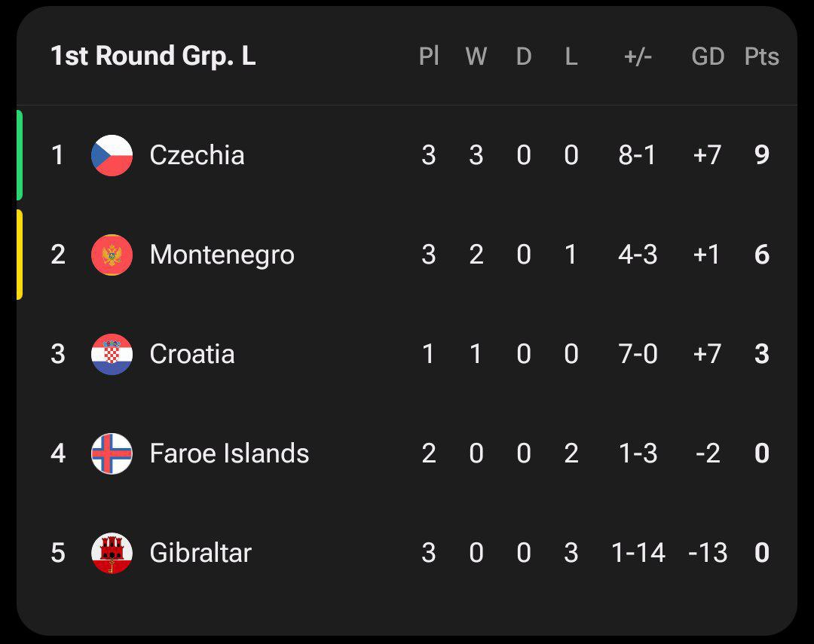
Task: Open the Gibraltar team name
Action: [200, 553]
